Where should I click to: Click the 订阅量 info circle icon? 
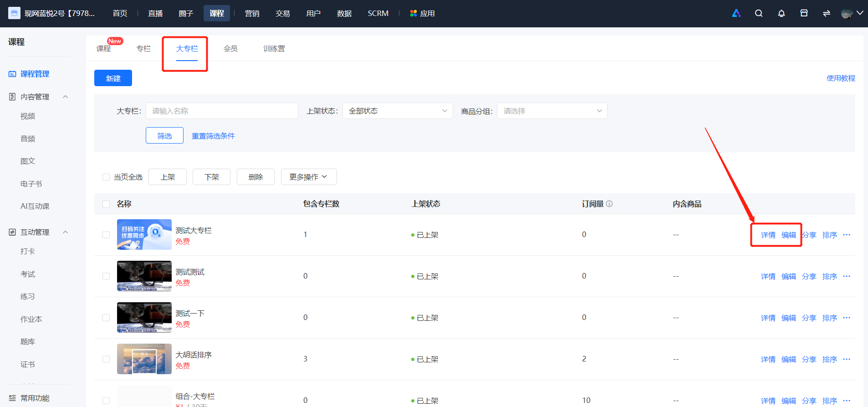click(609, 204)
